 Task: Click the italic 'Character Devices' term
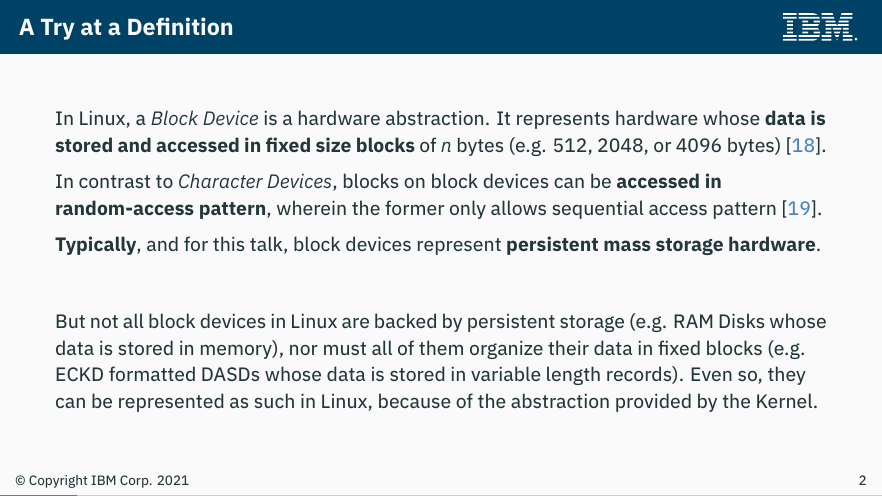255,182
